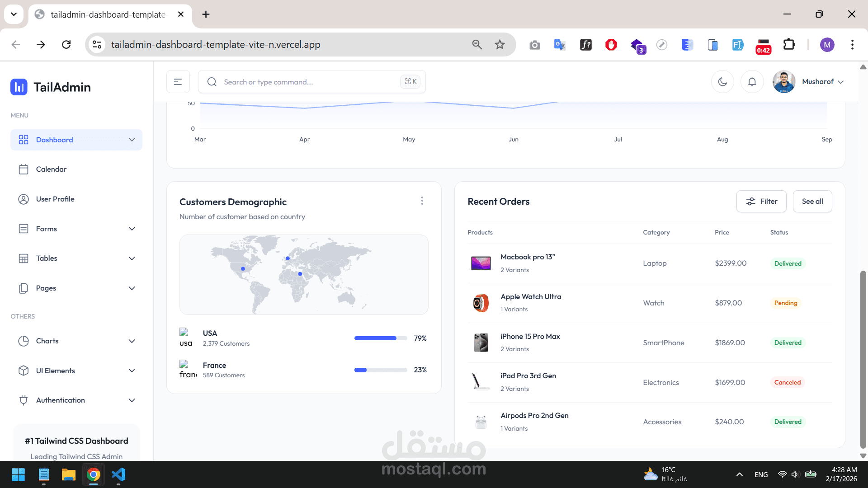Open the notifications bell
Screen dimensions: 868x488
752,82
